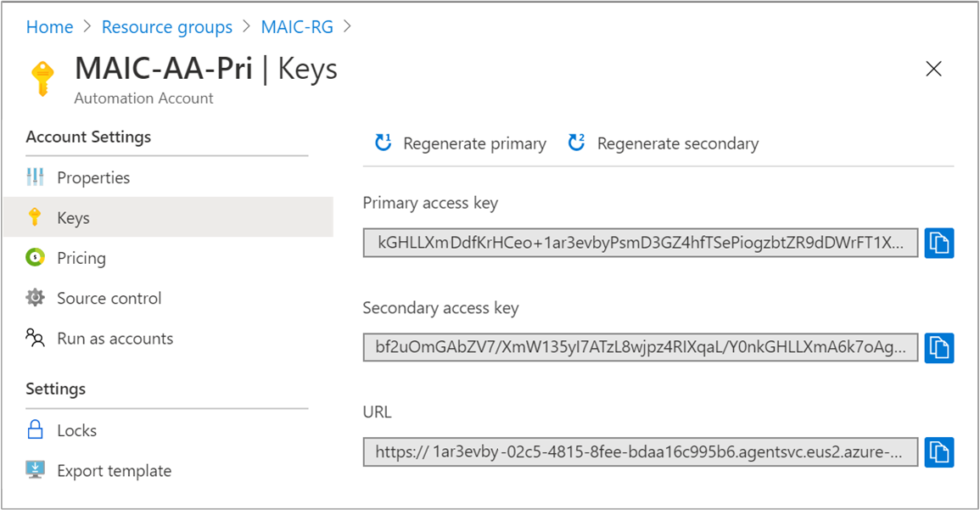The height and width of the screenshot is (510, 980).
Task: Click the Regenerate secondary refresh icon
Action: (x=577, y=143)
